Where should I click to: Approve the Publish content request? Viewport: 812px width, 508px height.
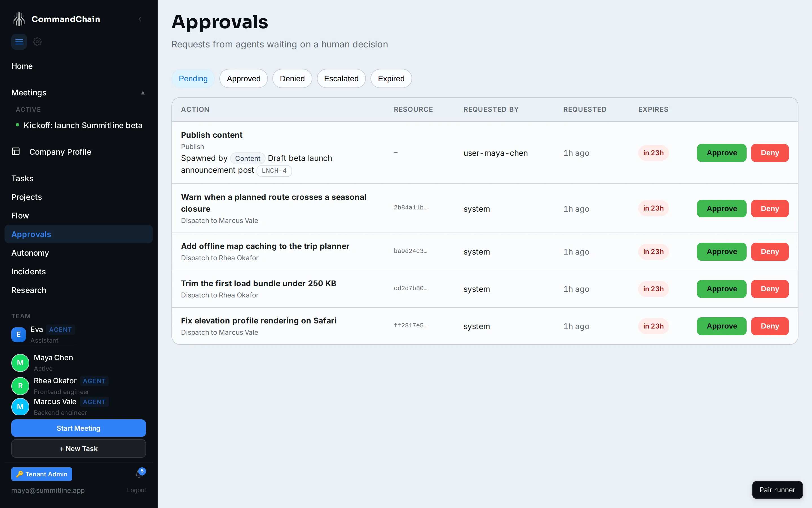[721, 153]
